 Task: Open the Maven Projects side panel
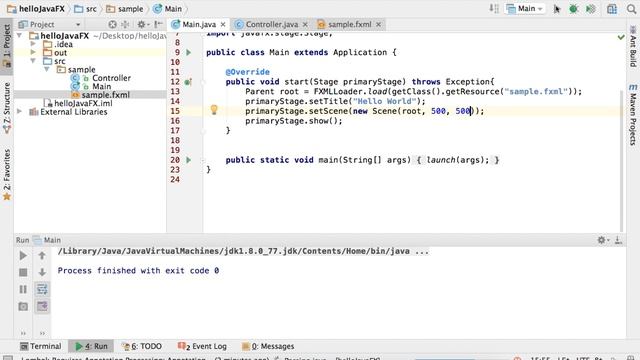[633, 115]
